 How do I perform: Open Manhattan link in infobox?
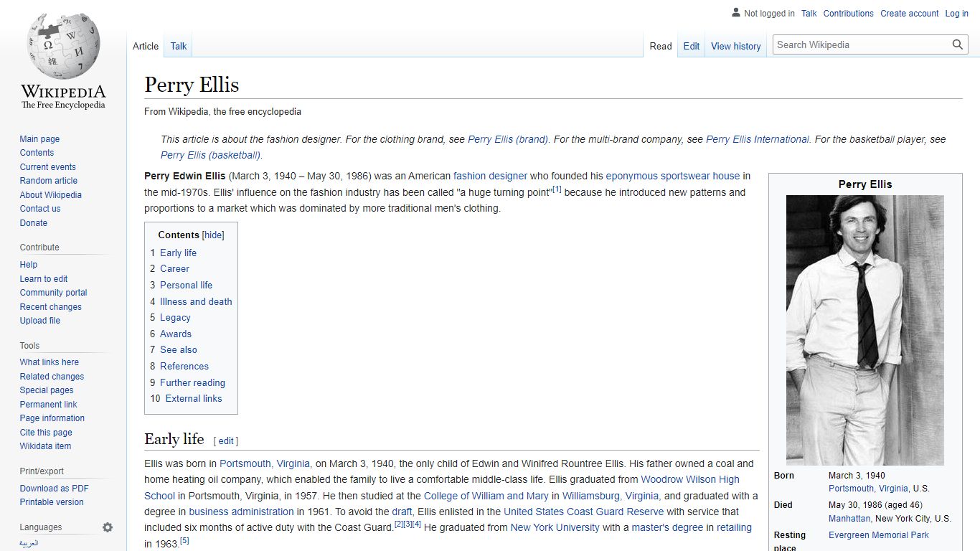pyautogui.click(x=849, y=518)
